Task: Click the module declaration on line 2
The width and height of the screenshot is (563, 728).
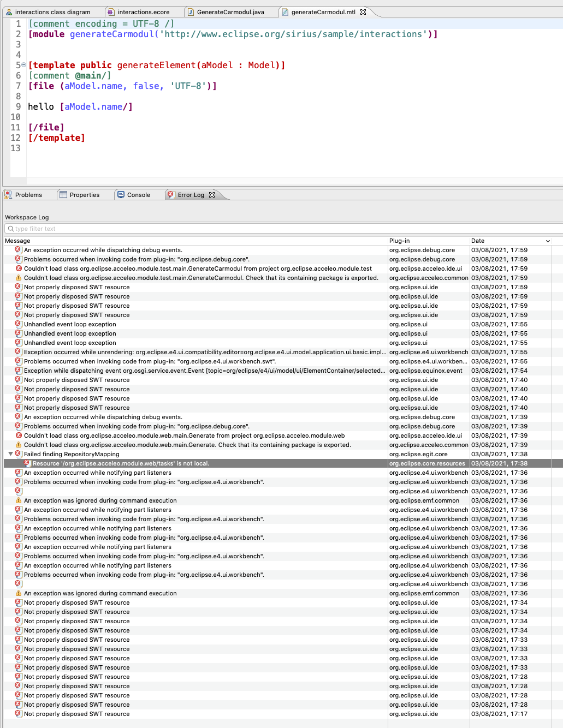Action: 233,34
